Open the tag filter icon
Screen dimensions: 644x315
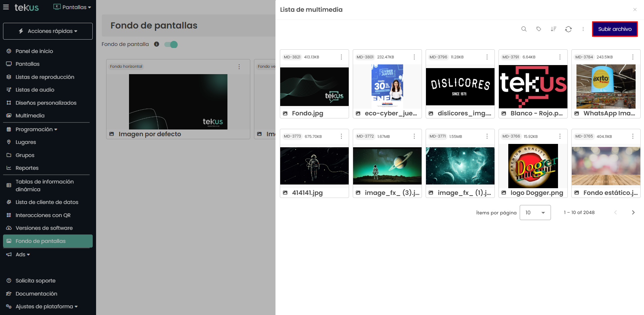point(539,29)
